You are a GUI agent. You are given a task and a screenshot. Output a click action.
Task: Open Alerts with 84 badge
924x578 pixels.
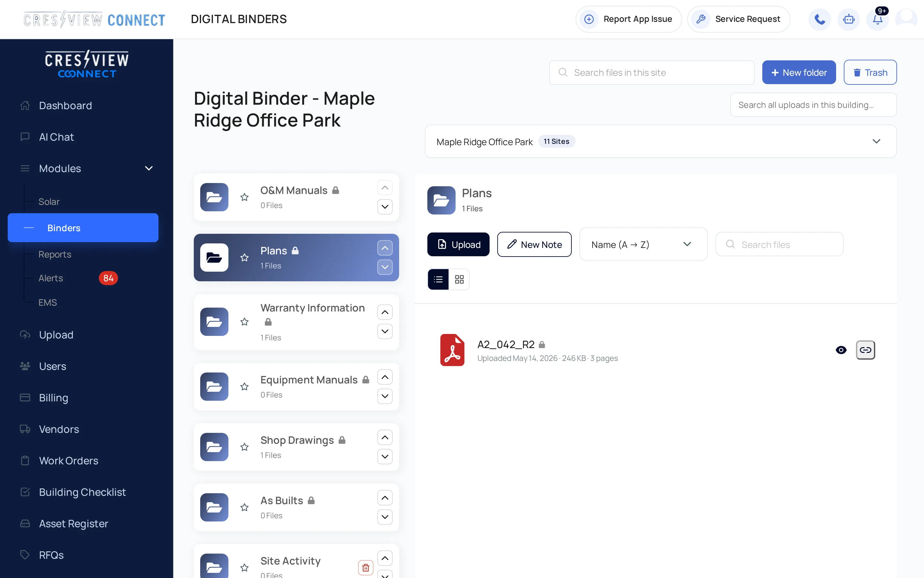pos(78,278)
